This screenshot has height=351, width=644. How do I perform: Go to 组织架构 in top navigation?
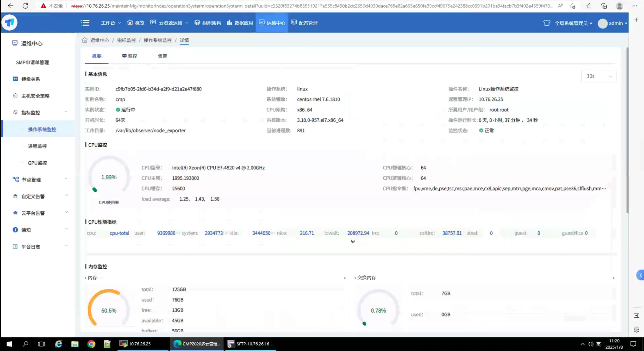(x=208, y=23)
